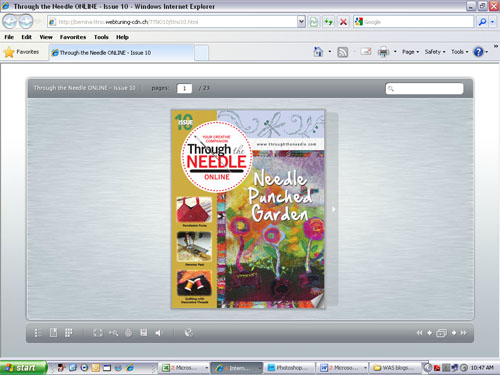Open the search provider dropdown arrow
The height and width of the screenshot is (375, 500).
click(492, 22)
